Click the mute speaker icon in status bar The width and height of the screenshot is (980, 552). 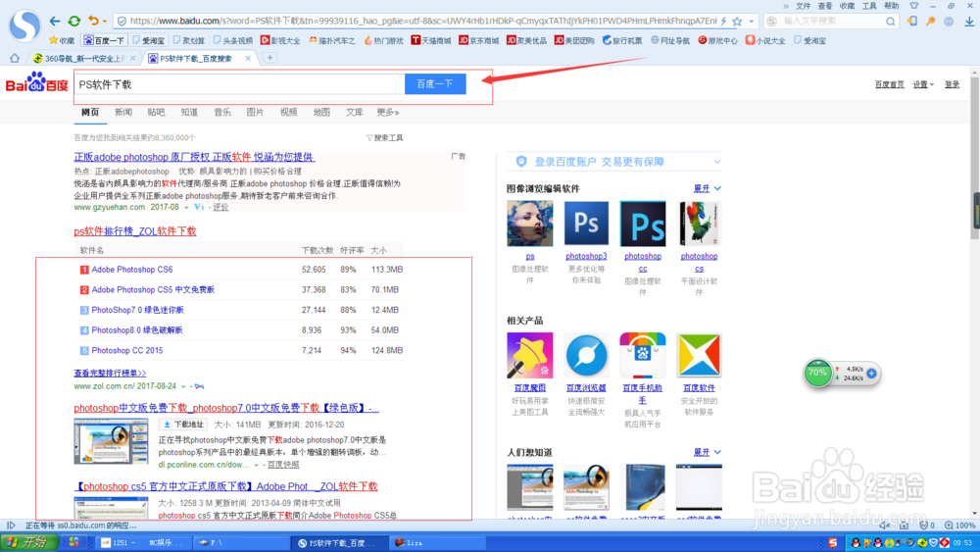tap(884, 526)
